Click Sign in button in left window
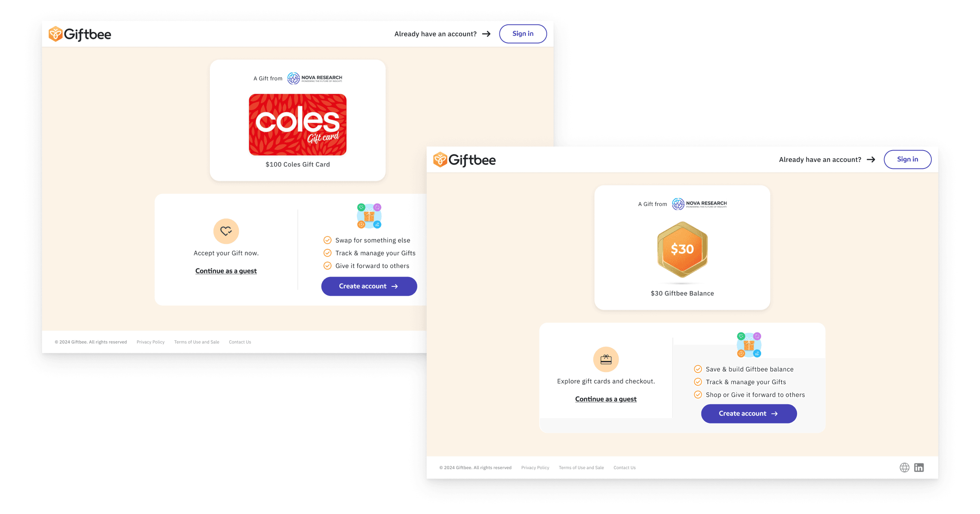The height and width of the screenshot is (514, 980). coord(523,34)
